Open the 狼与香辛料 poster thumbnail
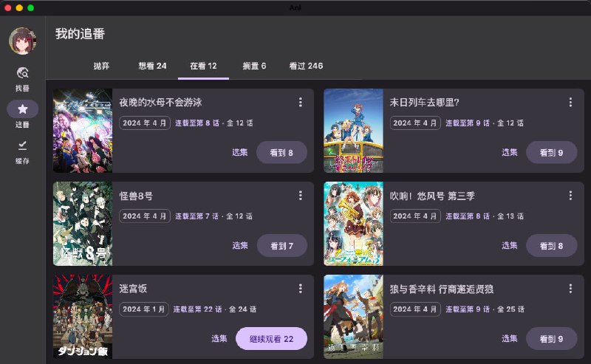This screenshot has height=364, width=591. tap(354, 317)
